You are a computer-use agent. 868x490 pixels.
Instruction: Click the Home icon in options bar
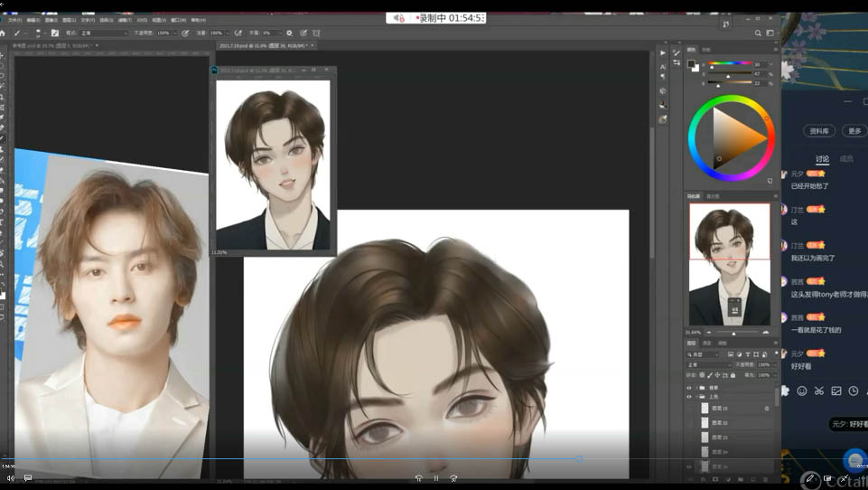pos(2,33)
